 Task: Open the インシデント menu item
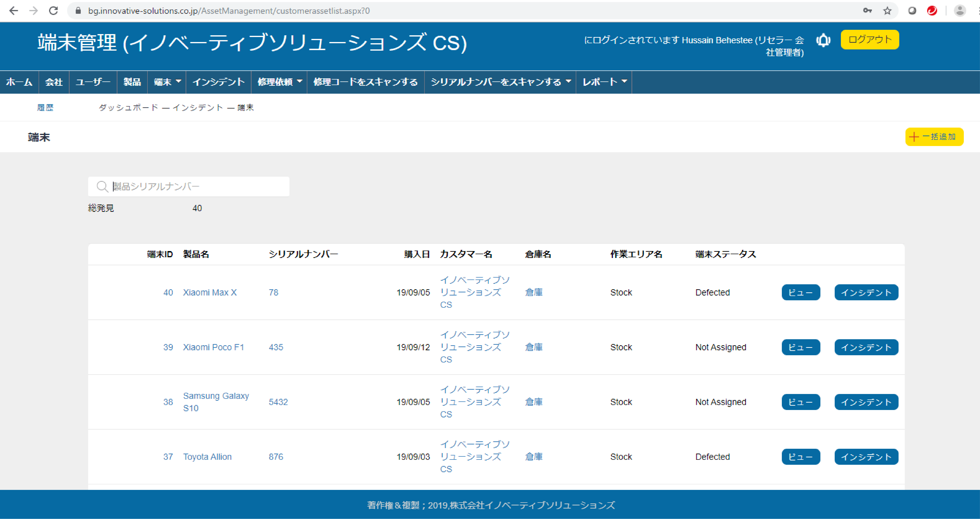tap(218, 82)
